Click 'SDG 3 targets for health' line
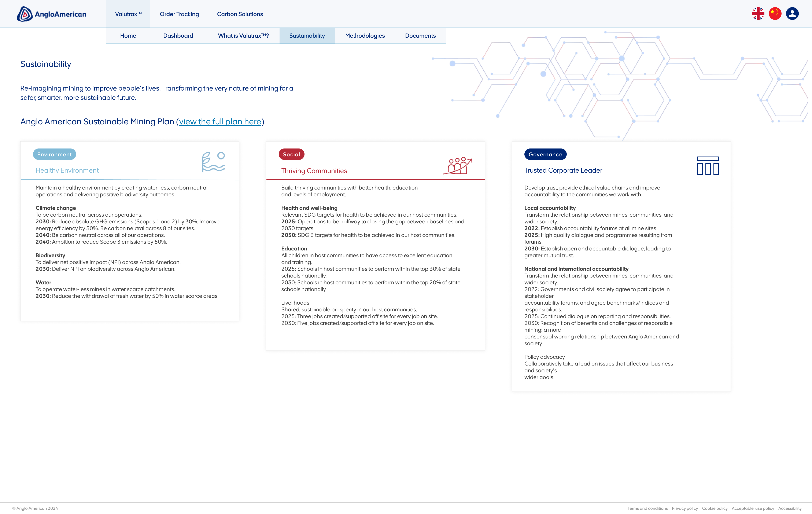The image size is (812, 514). 368,235
